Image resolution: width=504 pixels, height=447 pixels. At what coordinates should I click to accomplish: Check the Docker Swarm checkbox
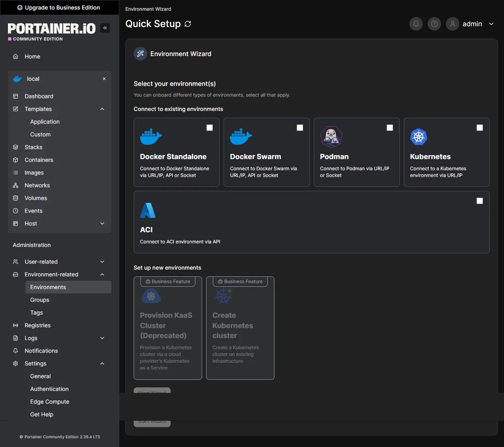pyautogui.click(x=300, y=128)
